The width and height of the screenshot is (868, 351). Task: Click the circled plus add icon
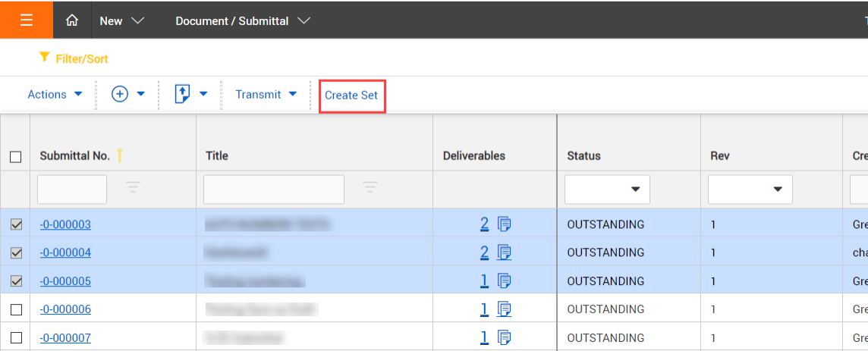click(x=120, y=95)
